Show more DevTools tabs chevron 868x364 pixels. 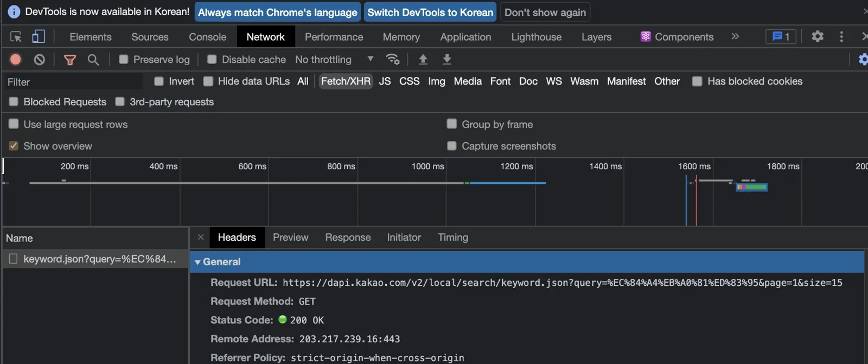[x=735, y=36]
